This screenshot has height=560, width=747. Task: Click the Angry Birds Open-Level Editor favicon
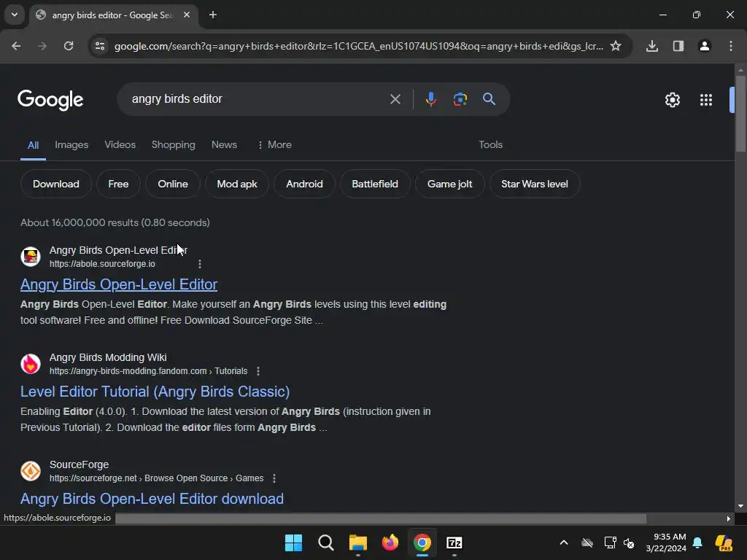click(31, 257)
